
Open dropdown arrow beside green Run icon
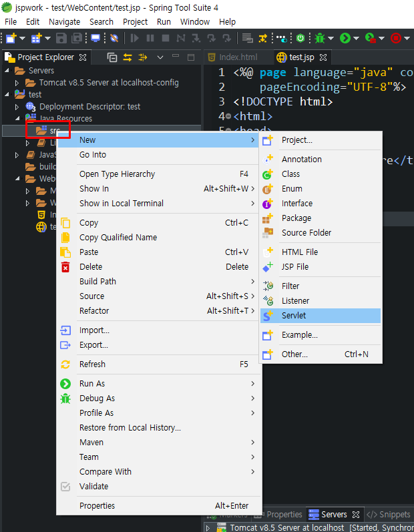(357, 38)
